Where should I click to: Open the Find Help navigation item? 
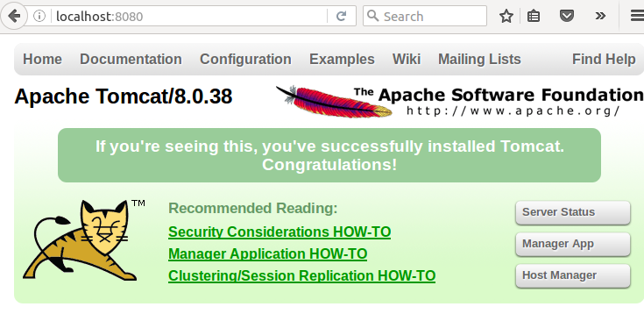point(604,59)
